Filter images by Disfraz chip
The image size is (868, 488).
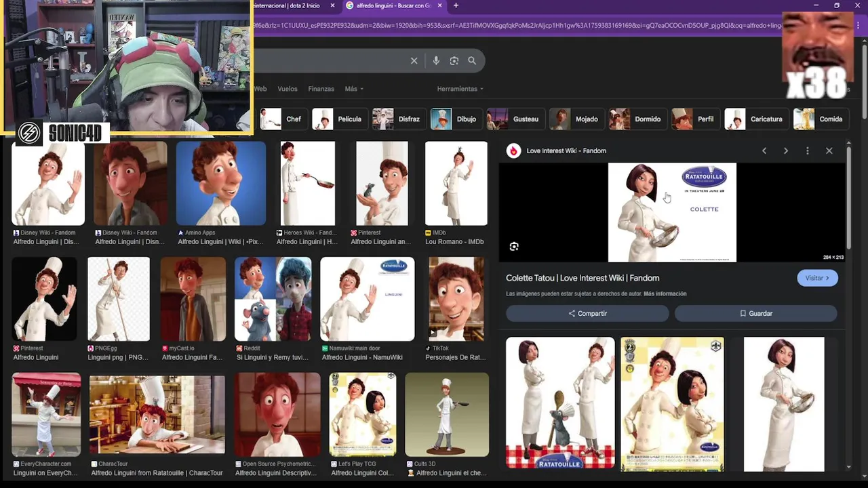pos(399,119)
